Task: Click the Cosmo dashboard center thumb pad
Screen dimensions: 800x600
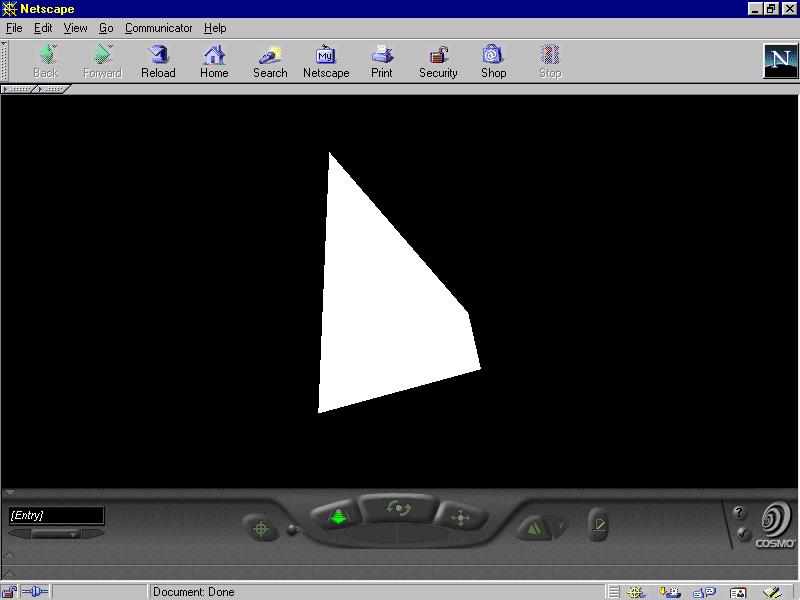Action: click(x=397, y=533)
